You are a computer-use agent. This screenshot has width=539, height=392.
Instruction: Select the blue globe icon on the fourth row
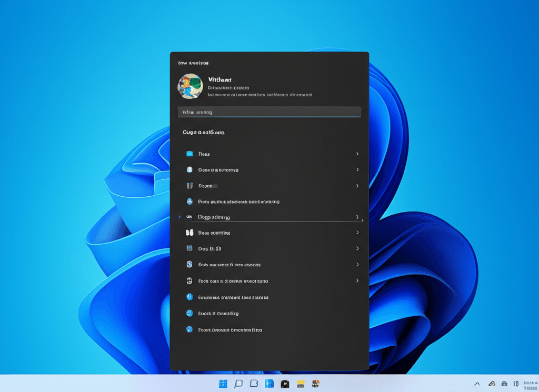pyautogui.click(x=189, y=201)
